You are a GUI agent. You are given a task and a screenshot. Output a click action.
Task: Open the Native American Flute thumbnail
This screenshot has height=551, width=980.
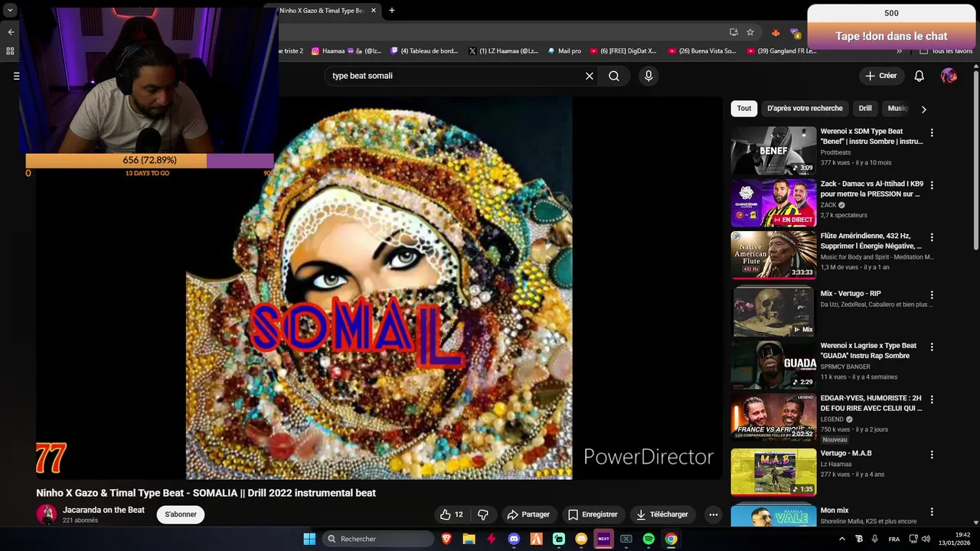[x=773, y=256]
